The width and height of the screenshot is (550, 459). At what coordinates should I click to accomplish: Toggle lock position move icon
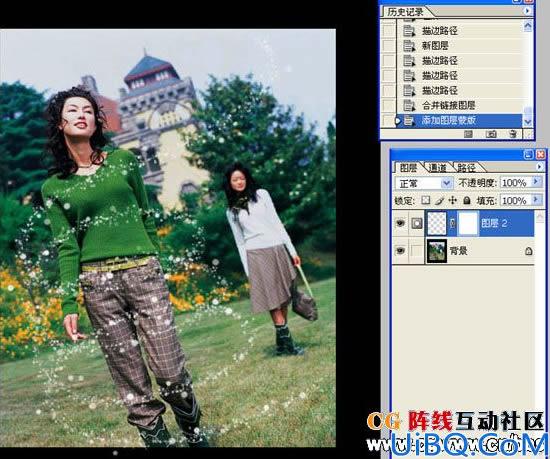pyautogui.click(x=453, y=201)
